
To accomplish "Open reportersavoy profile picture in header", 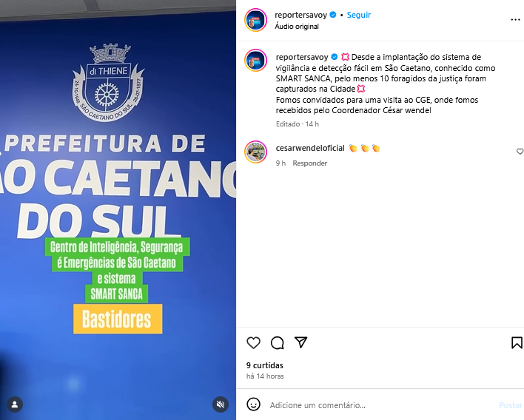I will (255, 20).
